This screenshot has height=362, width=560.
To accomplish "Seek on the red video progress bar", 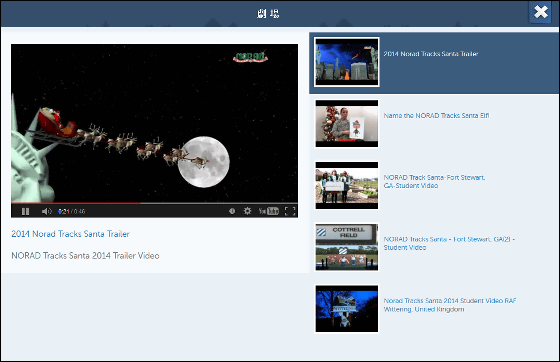I will (x=154, y=203).
